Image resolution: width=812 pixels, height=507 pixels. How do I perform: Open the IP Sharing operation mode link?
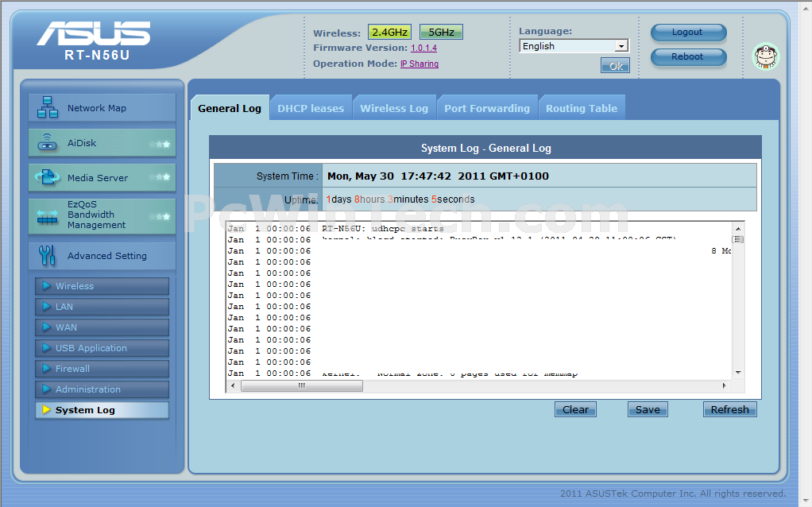pyautogui.click(x=420, y=64)
